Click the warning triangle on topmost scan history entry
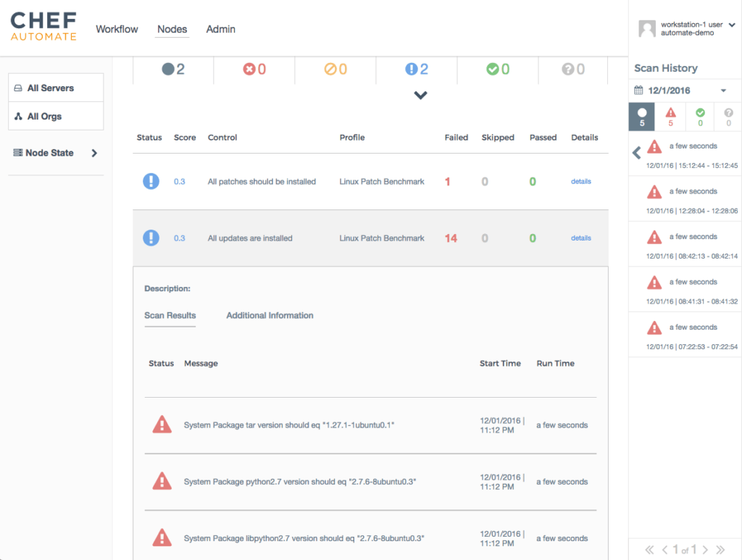 point(655,146)
